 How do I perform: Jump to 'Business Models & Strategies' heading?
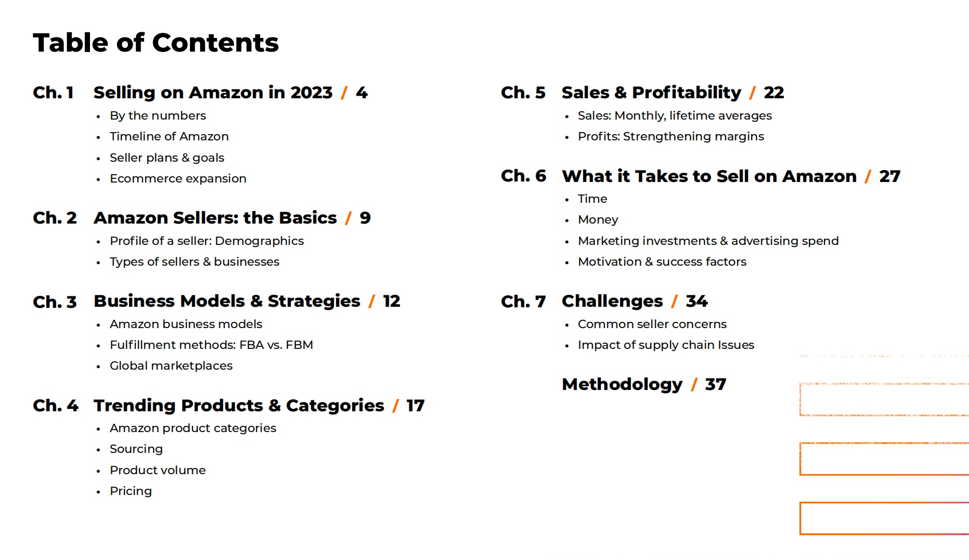[x=227, y=301]
